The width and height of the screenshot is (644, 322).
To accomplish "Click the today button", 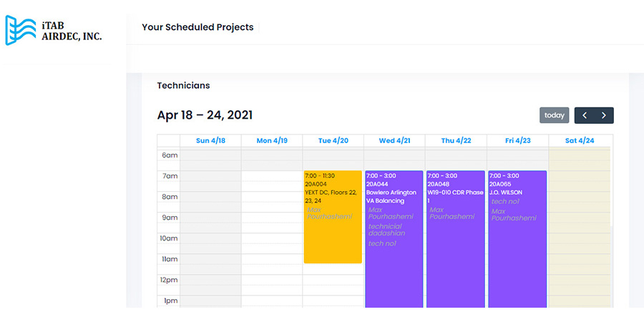I will (554, 115).
